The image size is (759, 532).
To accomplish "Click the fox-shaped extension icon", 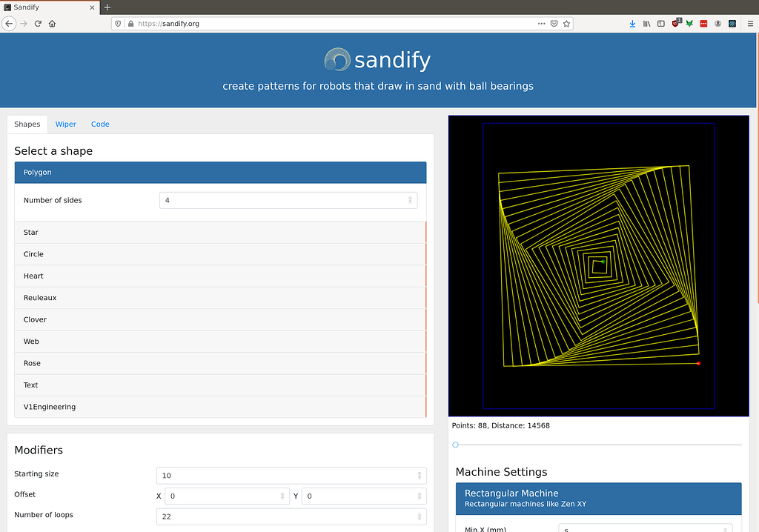I will [689, 23].
